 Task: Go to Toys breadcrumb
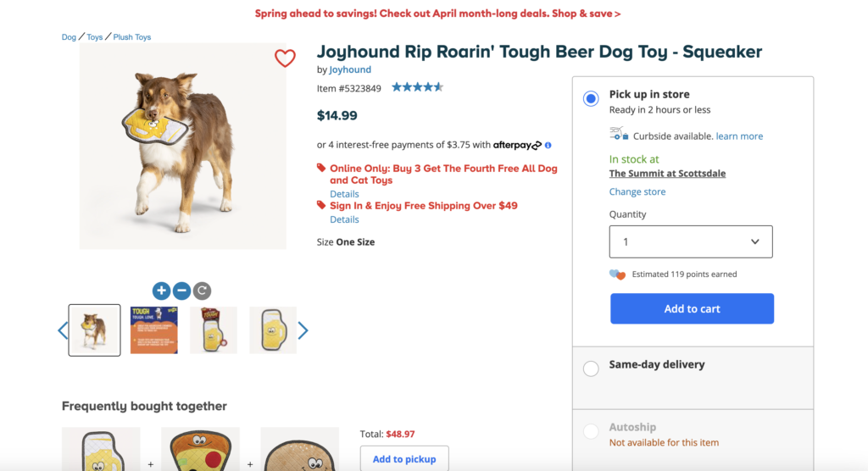pos(94,37)
